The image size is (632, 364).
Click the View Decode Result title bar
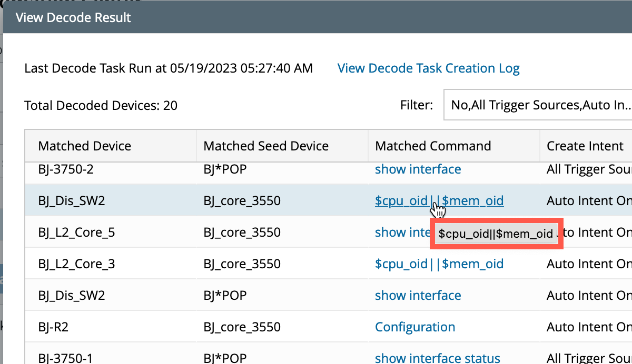(316, 17)
